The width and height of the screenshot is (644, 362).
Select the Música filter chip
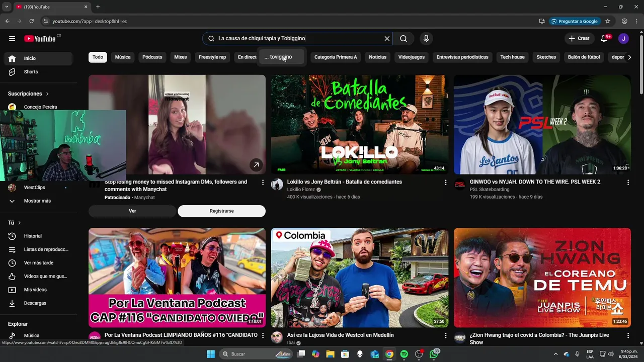[123, 57]
